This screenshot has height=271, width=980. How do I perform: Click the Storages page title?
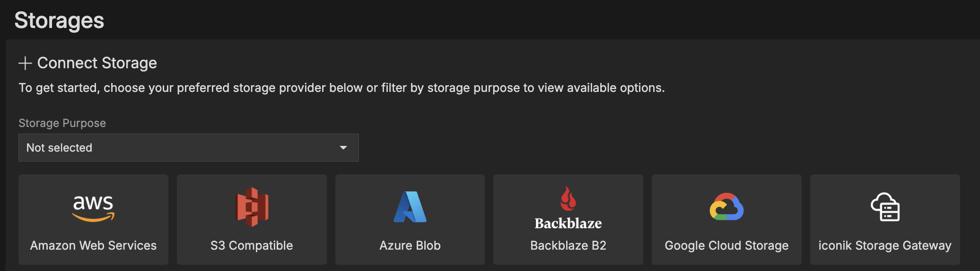59,20
